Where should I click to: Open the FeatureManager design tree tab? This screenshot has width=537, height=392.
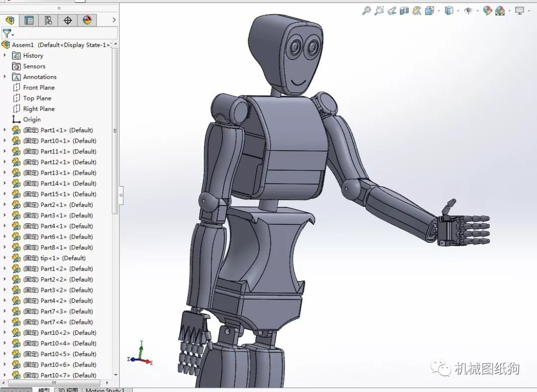click(10, 20)
